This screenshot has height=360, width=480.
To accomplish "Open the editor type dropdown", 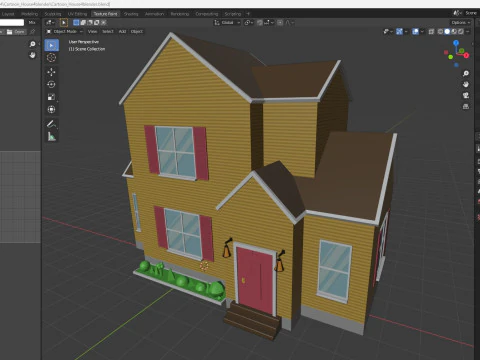I will 50,23.
